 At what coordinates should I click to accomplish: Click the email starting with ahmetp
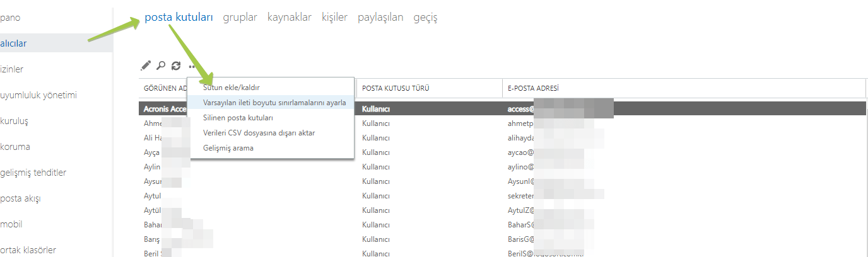[x=522, y=123]
